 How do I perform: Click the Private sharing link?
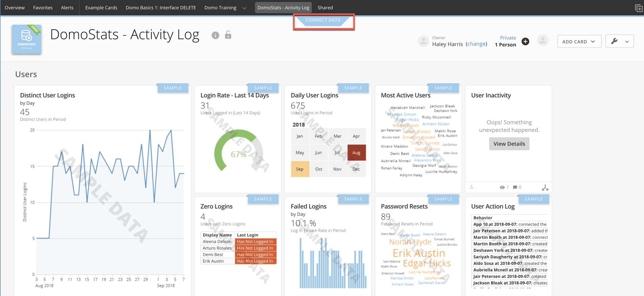pos(508,38)
